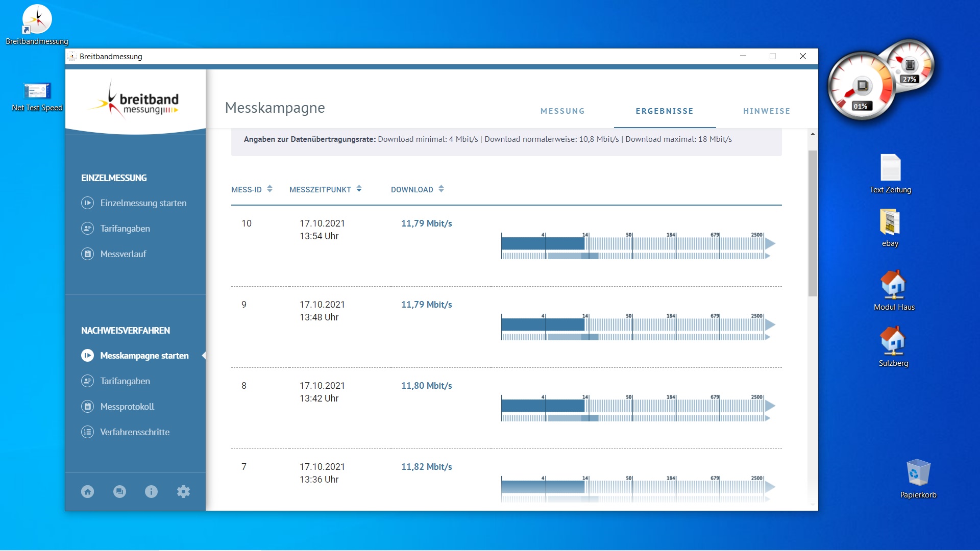
Task: Open settings gear icon in sidebar
Action: tap(183, 491)
